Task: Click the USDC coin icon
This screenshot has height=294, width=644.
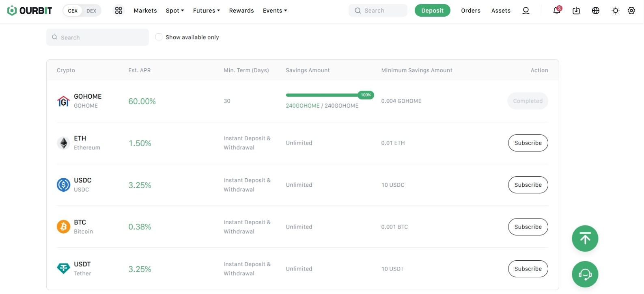Action: coord(63,185)
